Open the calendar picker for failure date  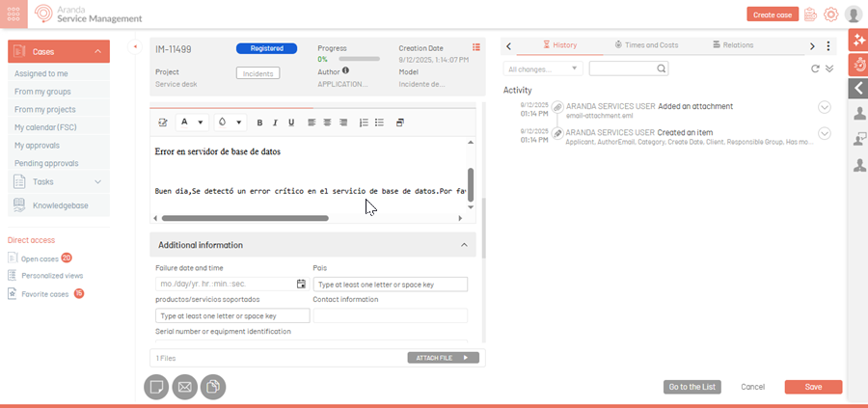pos(301,285)
